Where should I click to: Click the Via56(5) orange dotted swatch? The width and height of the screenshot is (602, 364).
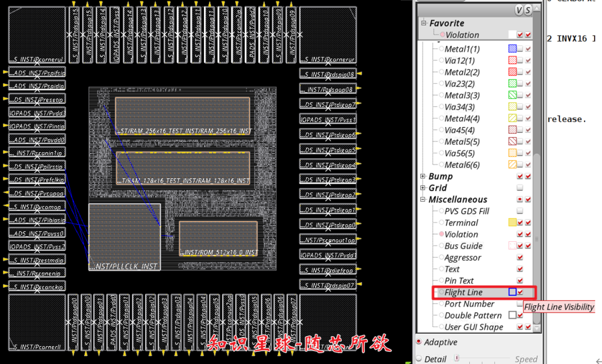point(513,153)
